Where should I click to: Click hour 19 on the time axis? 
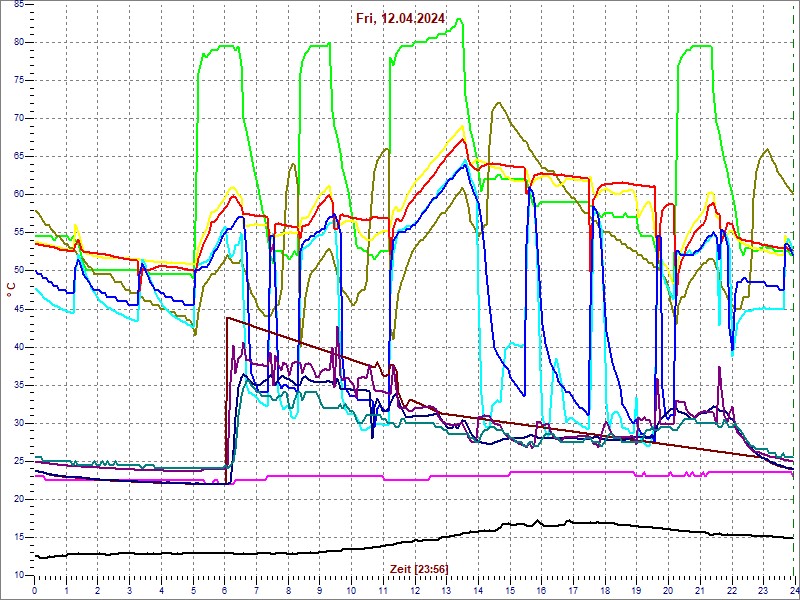[636, 590]
